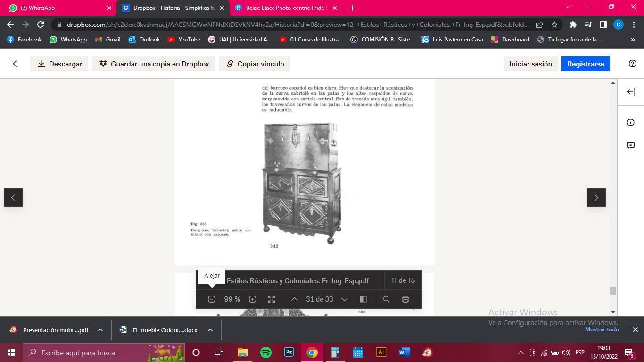This screenshot has width=644, height=362.
Task: Click Mostrar todo downloads
Action: [602, 329]
